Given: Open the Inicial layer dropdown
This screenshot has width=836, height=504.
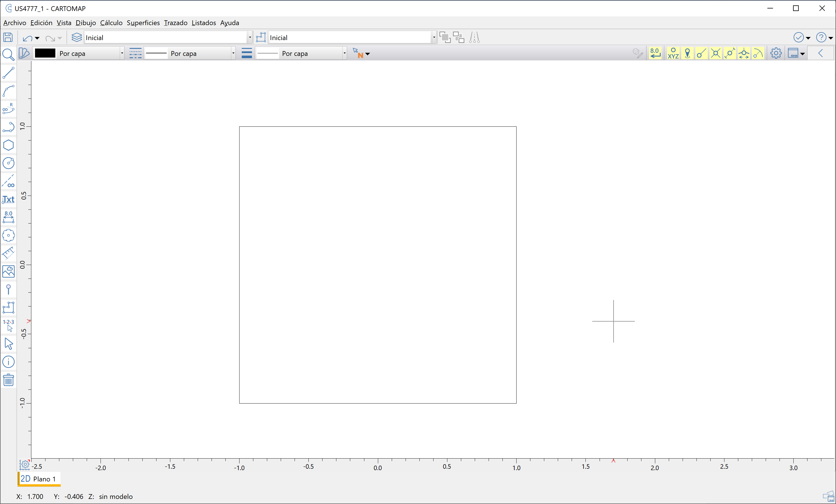Looking at the screenshot, I should click(x=250, y=37).
